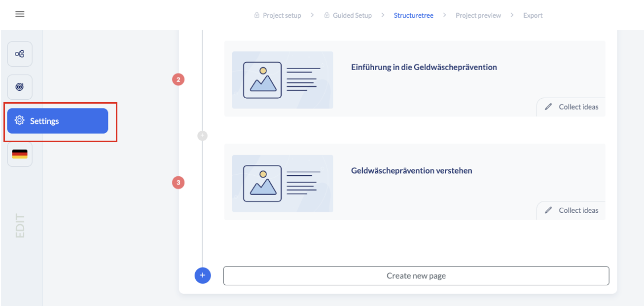Click pencil icon on Geldwäscheprävention verstehen card
This screenshot has height=306, width=644.
[x=548, y=210]
